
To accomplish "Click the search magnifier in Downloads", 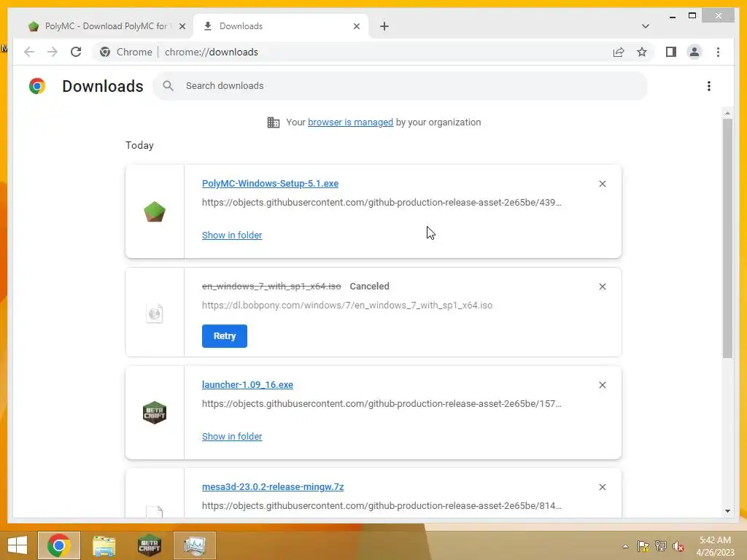I will (x=168, y=86).
